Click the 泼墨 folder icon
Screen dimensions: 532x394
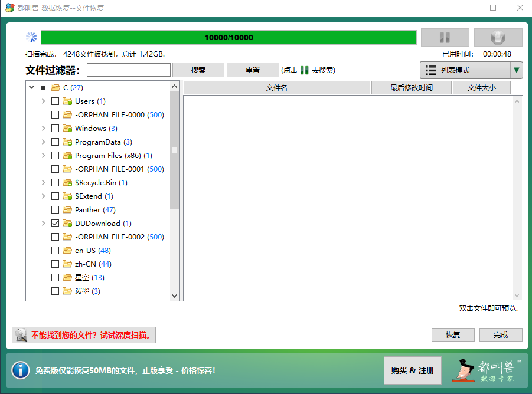[x=67, y=291]
